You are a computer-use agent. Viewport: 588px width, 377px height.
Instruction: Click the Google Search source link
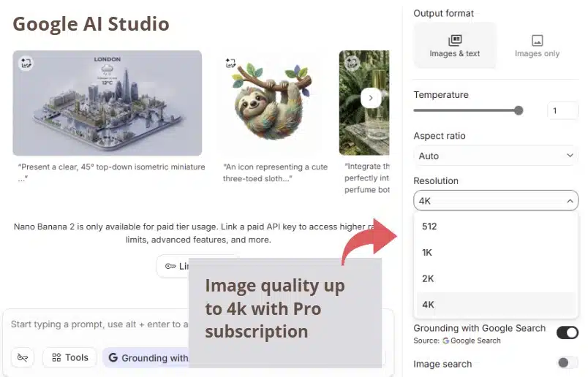coord(472,340)
